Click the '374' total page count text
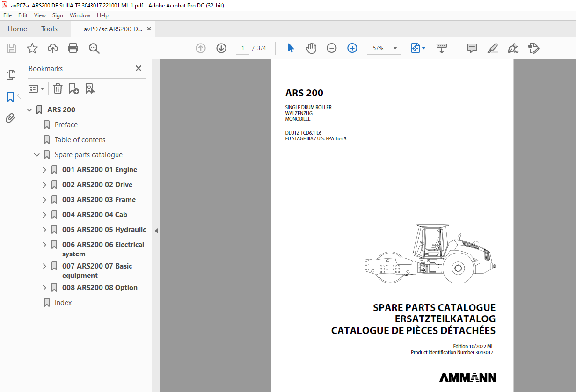 [x=262, y=48]
